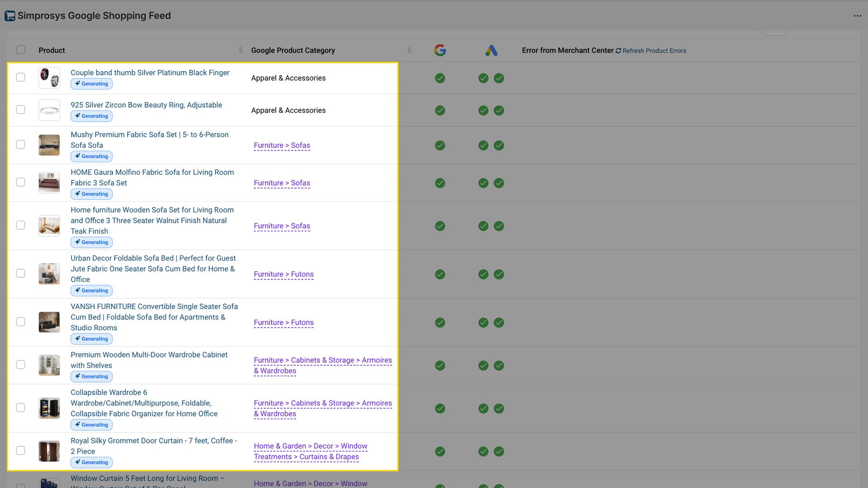Screen dimensions: 868x488
Task: Click the green check for VANSH FURNITURE sofa row
Action: click(x=440, y=323)
